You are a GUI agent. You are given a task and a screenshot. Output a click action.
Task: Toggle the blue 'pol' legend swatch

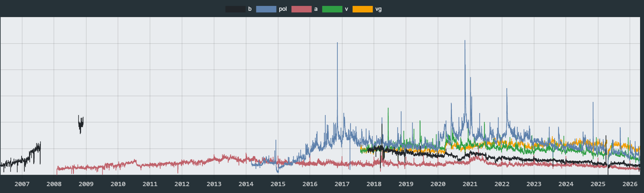tap(266, 9)
